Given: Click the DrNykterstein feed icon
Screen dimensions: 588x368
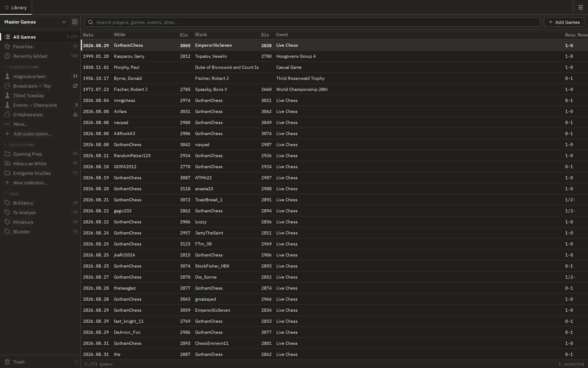Looking at the screenshot, I should click(7, 114).
